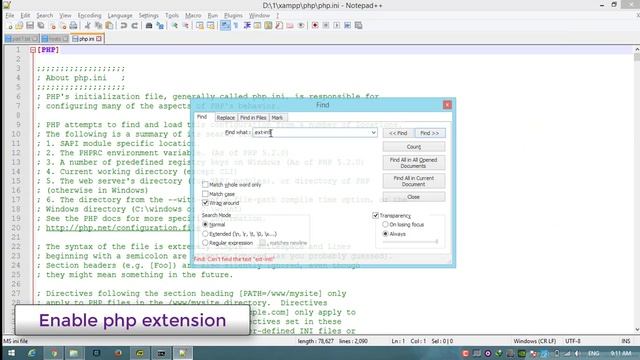
Task: Uncheck Wrap around option
Action: coord(205,203)
